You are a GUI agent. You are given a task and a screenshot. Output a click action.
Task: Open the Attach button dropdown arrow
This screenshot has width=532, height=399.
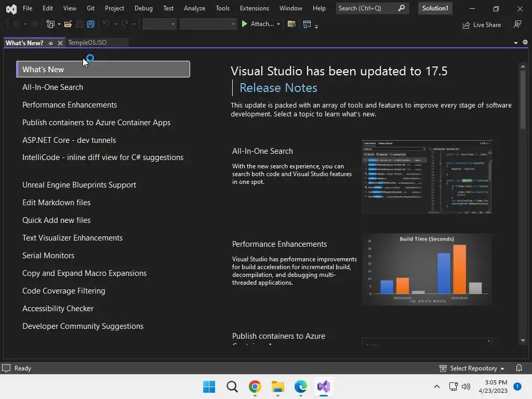click(x=278, y=24)
